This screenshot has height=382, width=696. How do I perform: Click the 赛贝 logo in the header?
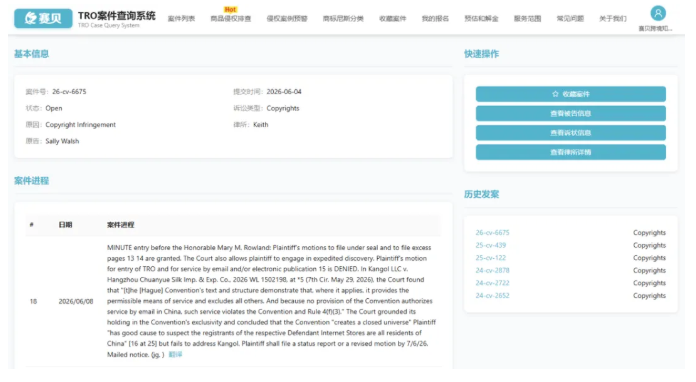pos(43,18)
